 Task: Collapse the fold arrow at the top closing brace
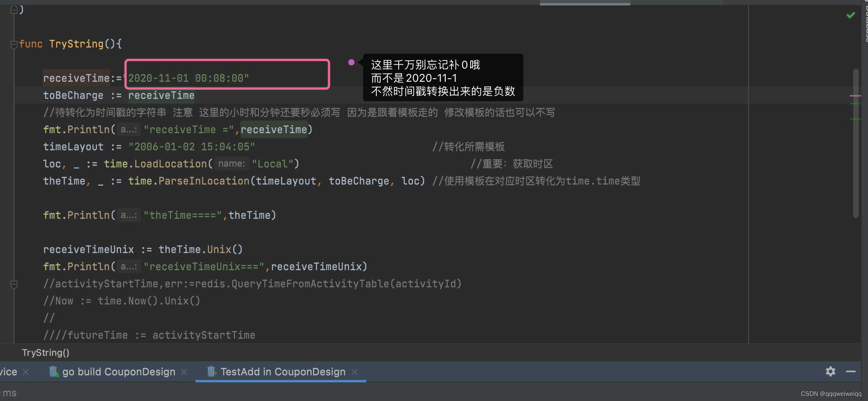14,10
